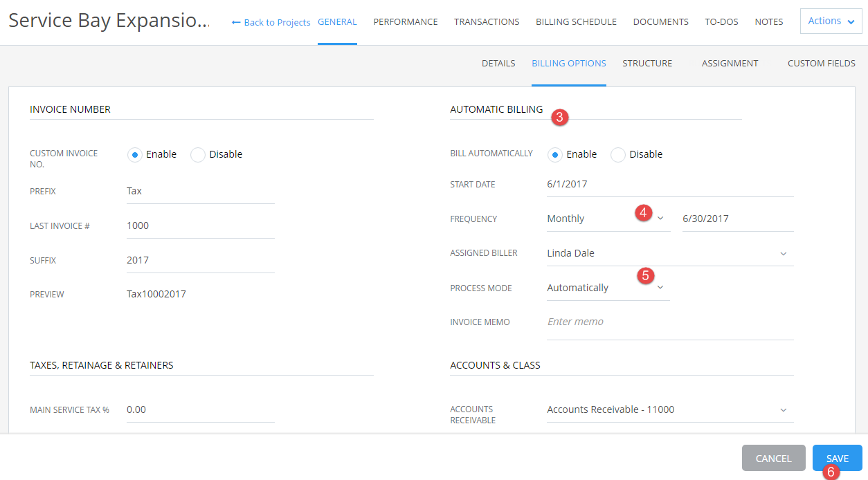The width and height of the screenshot is (868, 480).
Task: Open the TO-DOS tab
Action: coord(721,22)
